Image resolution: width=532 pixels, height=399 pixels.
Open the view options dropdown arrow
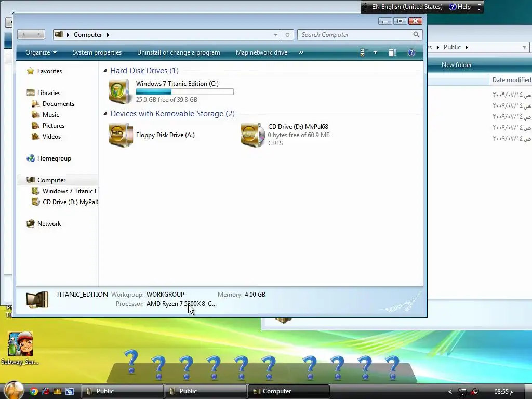pos(375,52)
